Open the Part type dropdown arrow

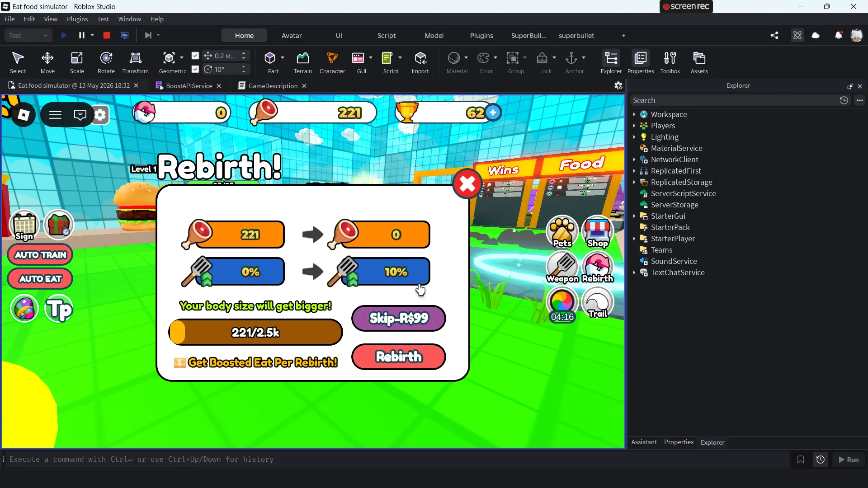coord(283,58)
